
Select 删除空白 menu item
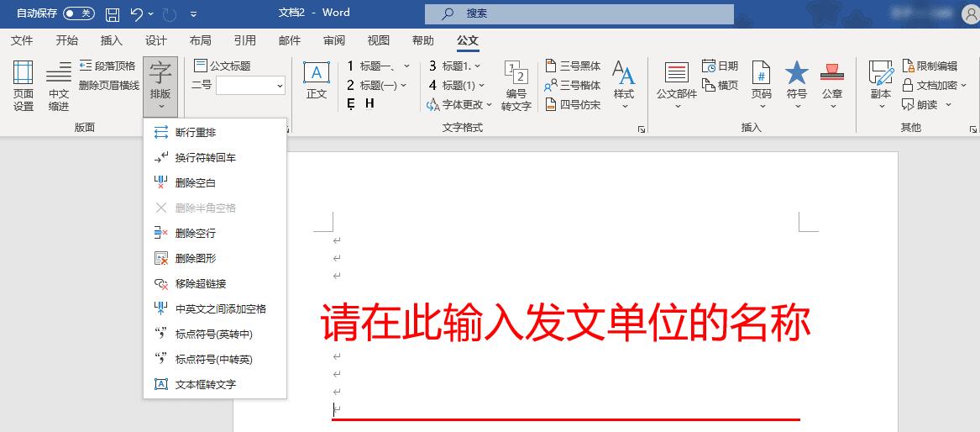(215, 182)
